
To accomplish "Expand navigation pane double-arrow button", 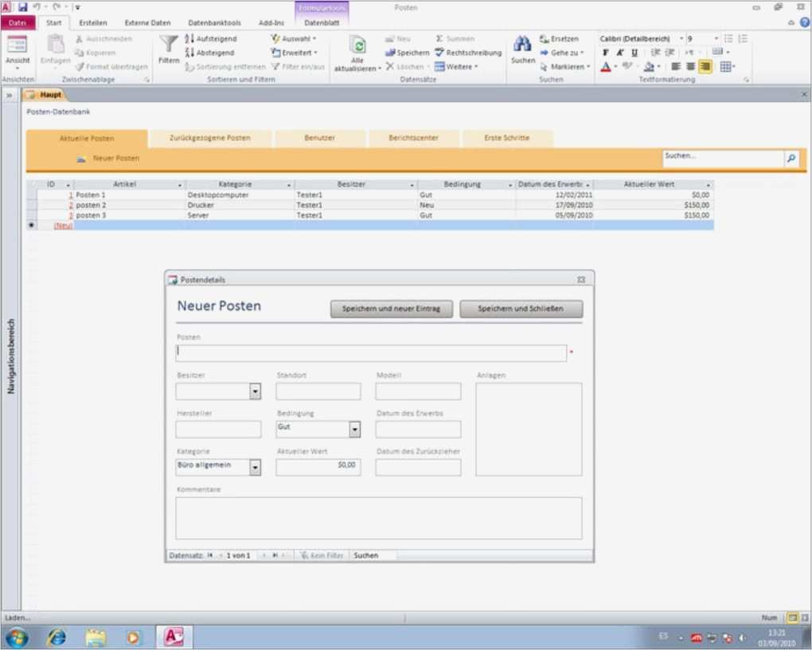I will 9,95.
